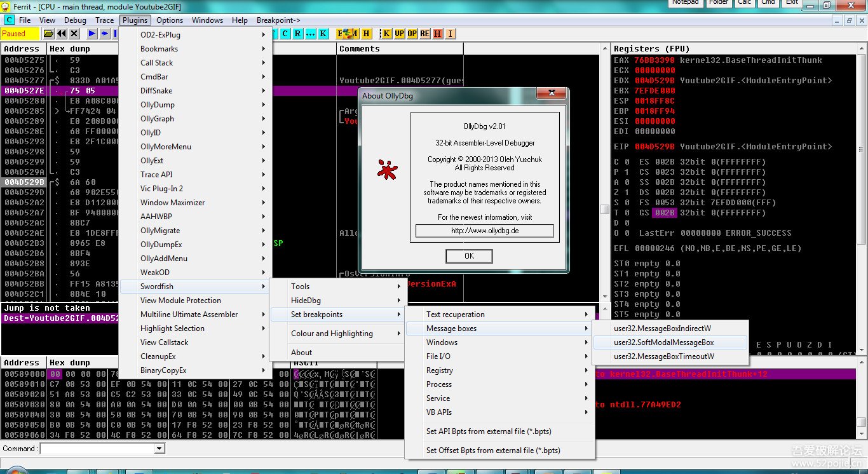Show the Handles window with H icon
Screen dimensions: 868x474
pos(367,34)
